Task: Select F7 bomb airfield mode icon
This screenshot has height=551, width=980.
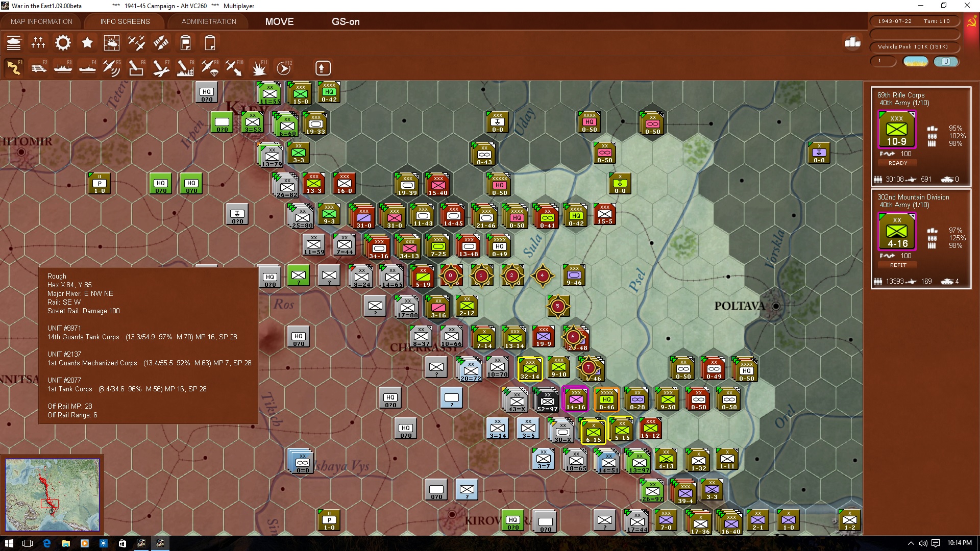Action: click(161, 68)
